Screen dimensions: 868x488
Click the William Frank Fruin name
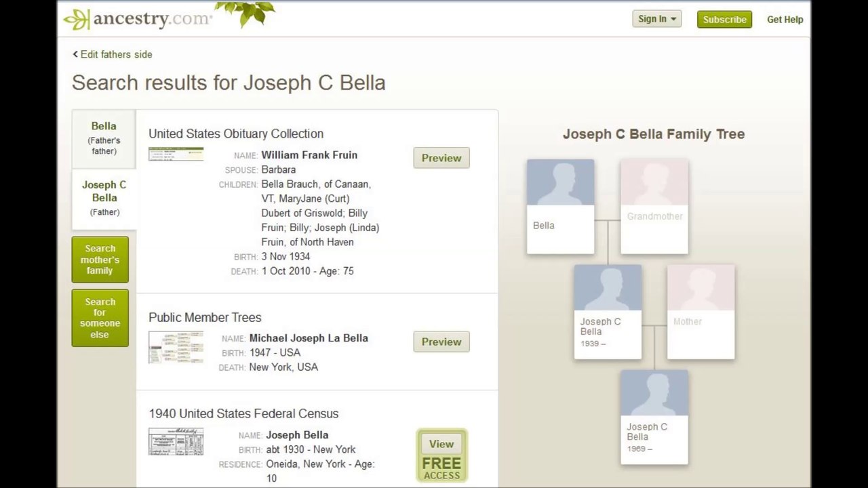309,155
